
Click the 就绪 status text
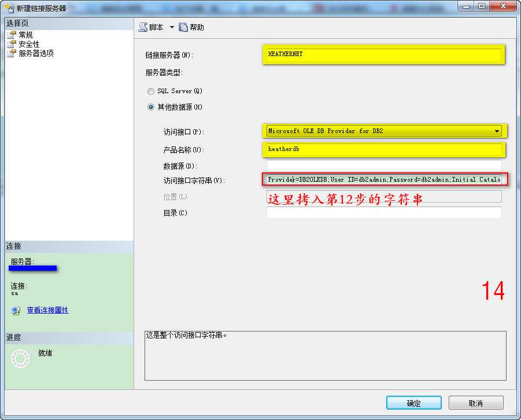click(45, 353)
